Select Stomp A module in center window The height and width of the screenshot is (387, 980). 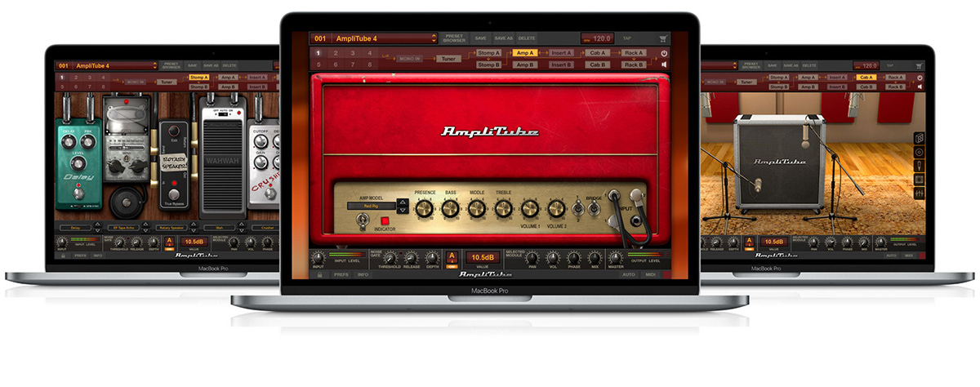pos(488,53)
